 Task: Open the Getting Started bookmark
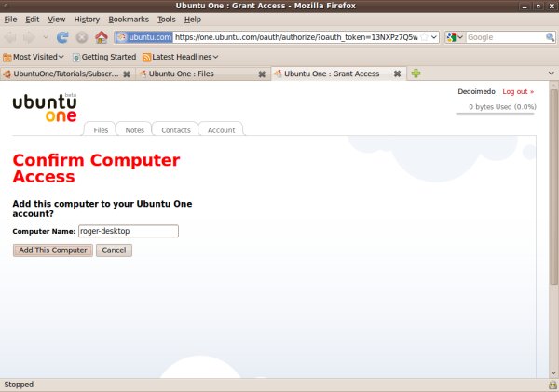pyautogui.click(x=104, y=57)
